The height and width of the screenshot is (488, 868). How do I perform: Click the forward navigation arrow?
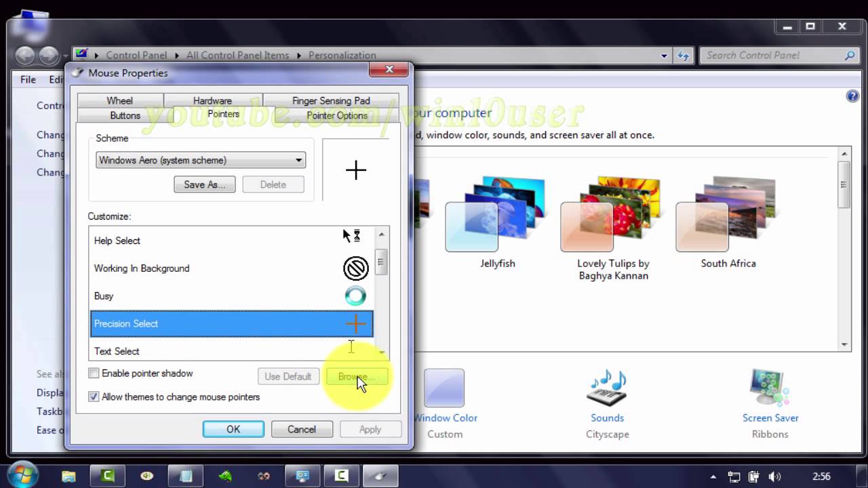(x=49, y=56)
